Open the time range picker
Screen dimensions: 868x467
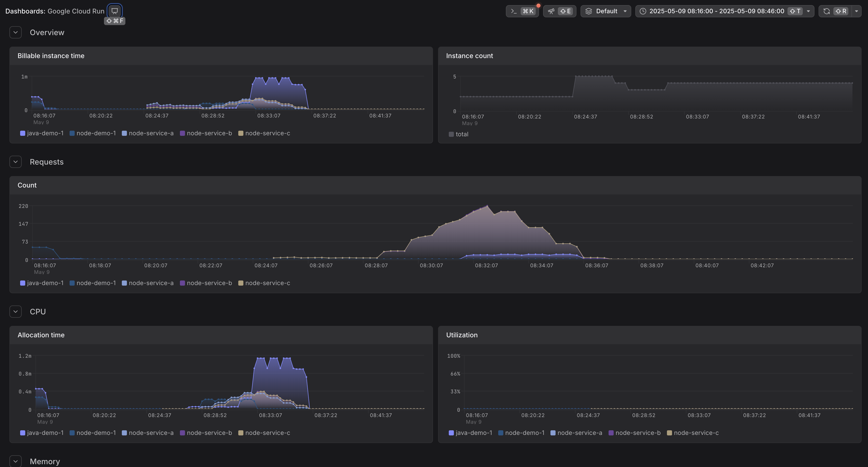pos(716,11)
